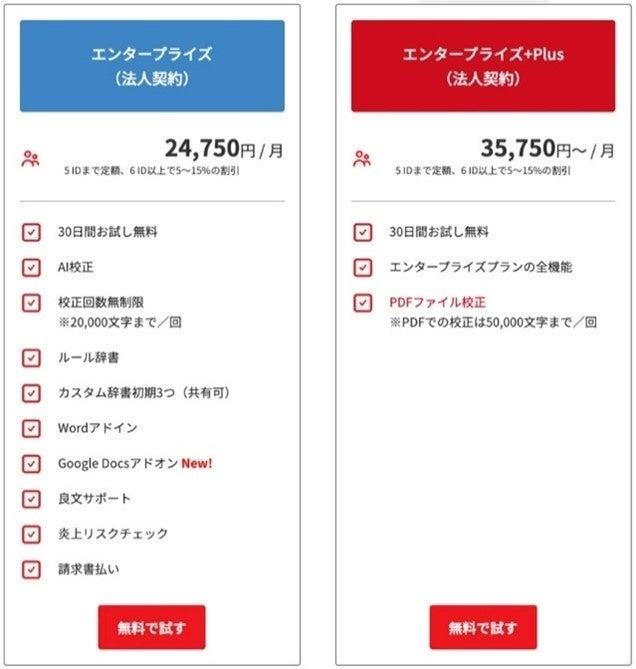Image resolution: width=636 pixels, height=669 pixels.
Task: Click the エンタープライズプランの全機能 check icon
Action: pos(362,267)
